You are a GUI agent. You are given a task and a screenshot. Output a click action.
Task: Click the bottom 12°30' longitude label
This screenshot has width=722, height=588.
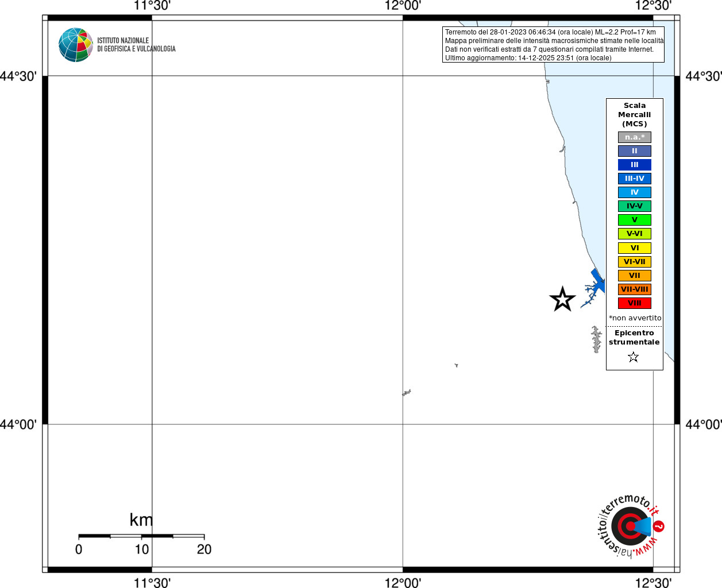pyautogui.click(x=653, y=583)
